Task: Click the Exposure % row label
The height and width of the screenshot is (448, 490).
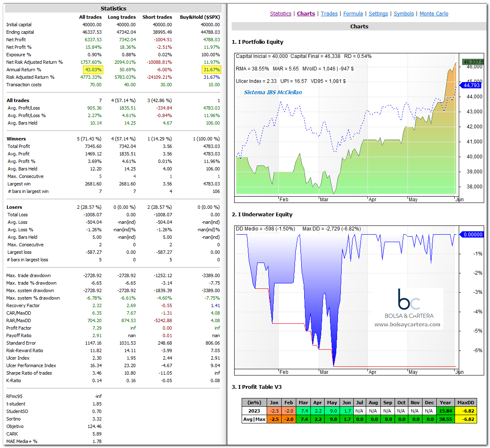Action: coord(18,55)
